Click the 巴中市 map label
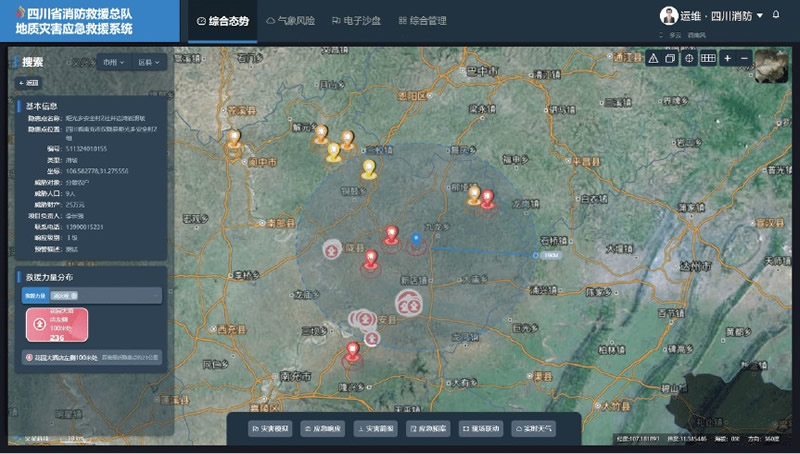The width and height of the screenshot is (800, 454). click(482, 71)
